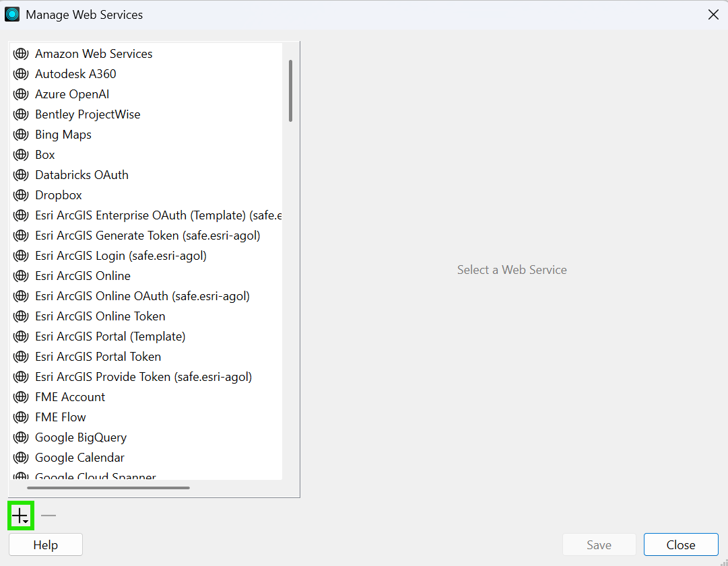
Task: Click globe icon beside Autodesk A360
Action: [21, 74]
